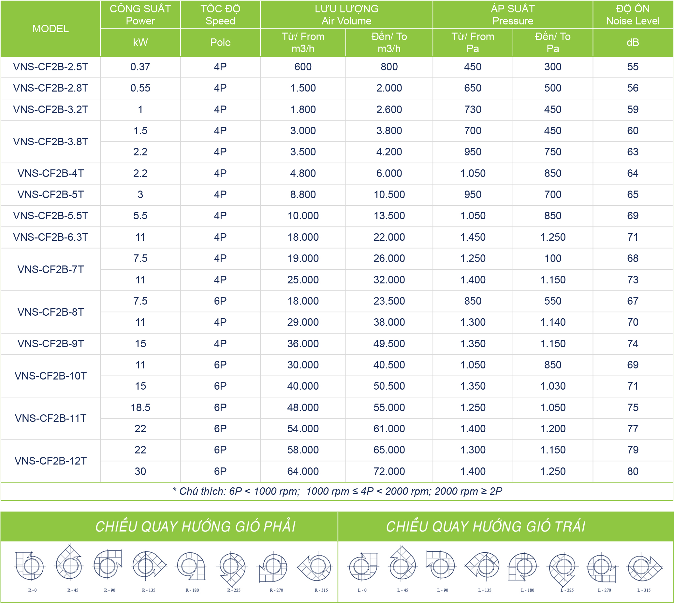Image resolution: width=674 pixels, height=616 pixels.
Task: Select the VNS-CF2B-6.3T model row
Action: [337, 237]
